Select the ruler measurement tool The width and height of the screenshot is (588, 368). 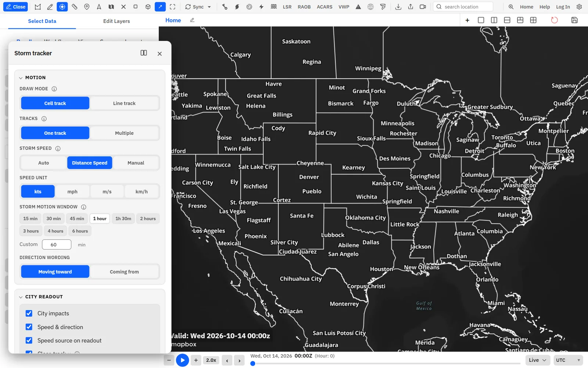pyautogui.click(x=75, y=7)
